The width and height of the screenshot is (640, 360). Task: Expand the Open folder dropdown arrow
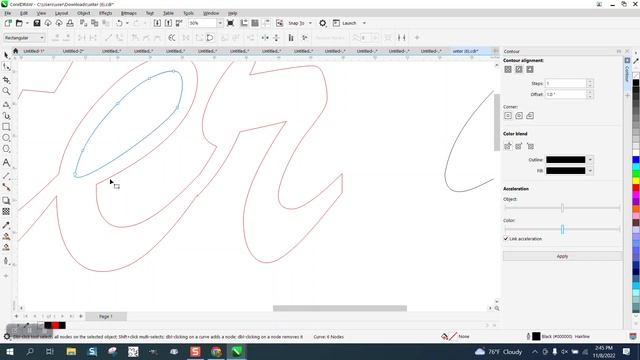[x=27, y=23]
